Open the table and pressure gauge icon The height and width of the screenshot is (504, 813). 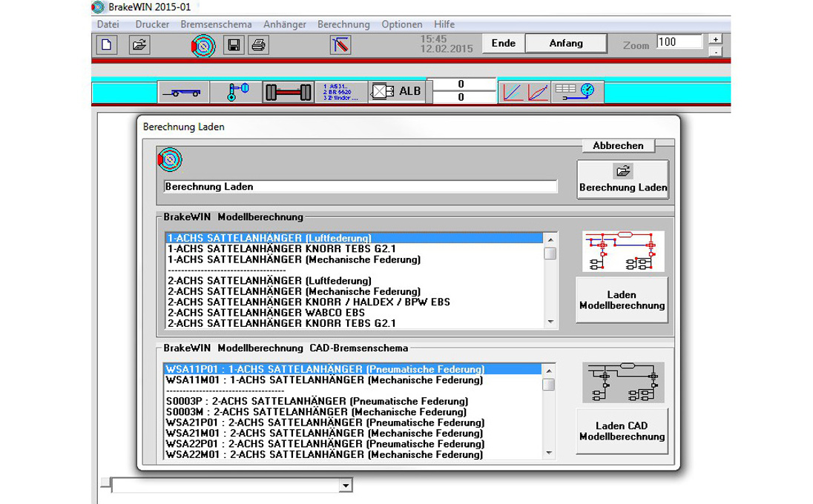(577, 92)
